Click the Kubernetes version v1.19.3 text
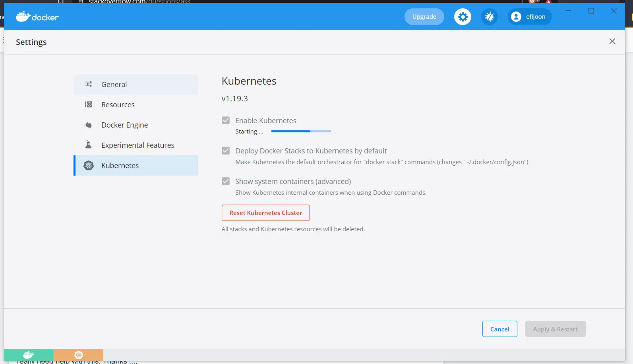Screen dimensions: 633x364 [x=235, y=99]
